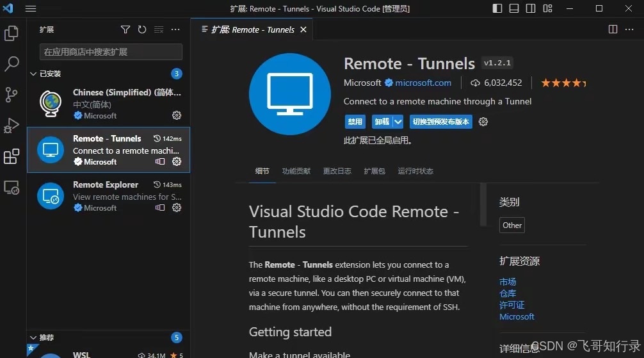Open the 仓库 repository resource link
This screenshot has height=358, width=644.
pyautogui.click(x=508, y=293)
